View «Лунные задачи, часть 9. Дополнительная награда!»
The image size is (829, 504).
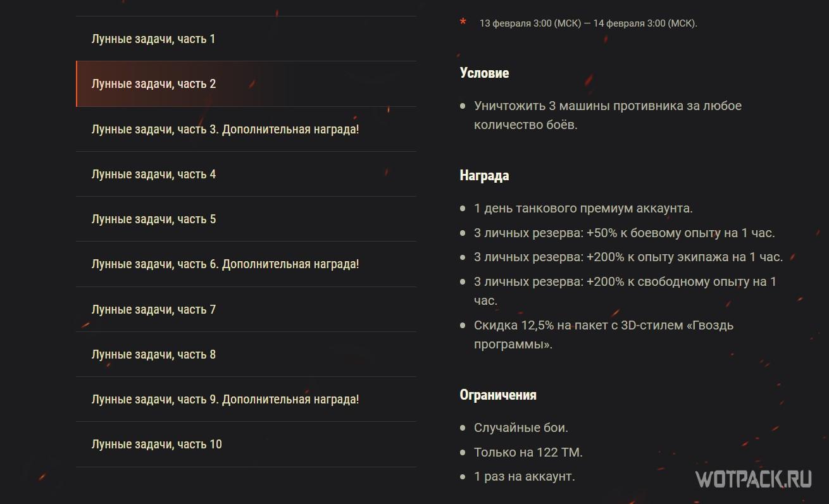tap(225, 399)
